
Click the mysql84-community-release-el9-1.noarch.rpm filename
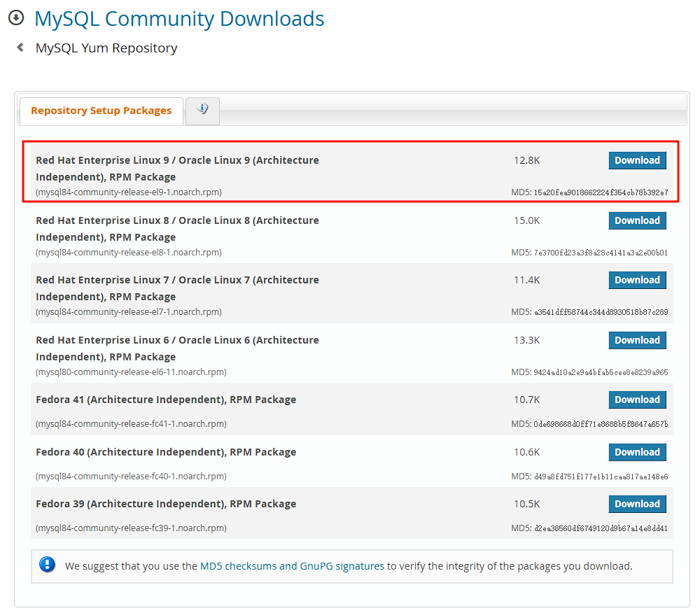coord(128,192)
